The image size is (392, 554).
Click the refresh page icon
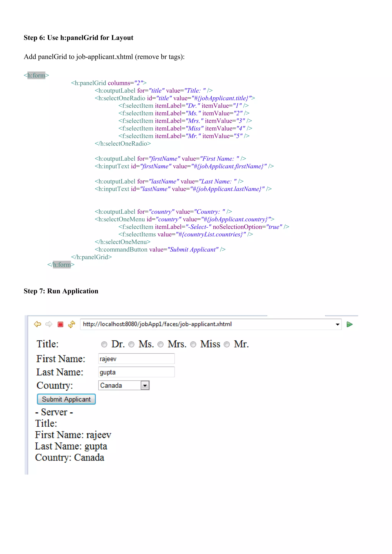72,324
